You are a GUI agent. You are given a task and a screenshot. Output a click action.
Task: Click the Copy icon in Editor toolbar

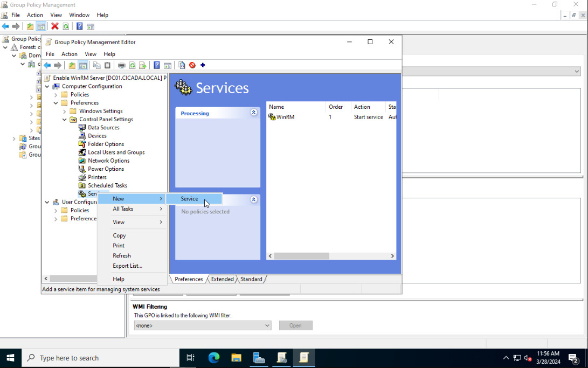pos(97,65)
